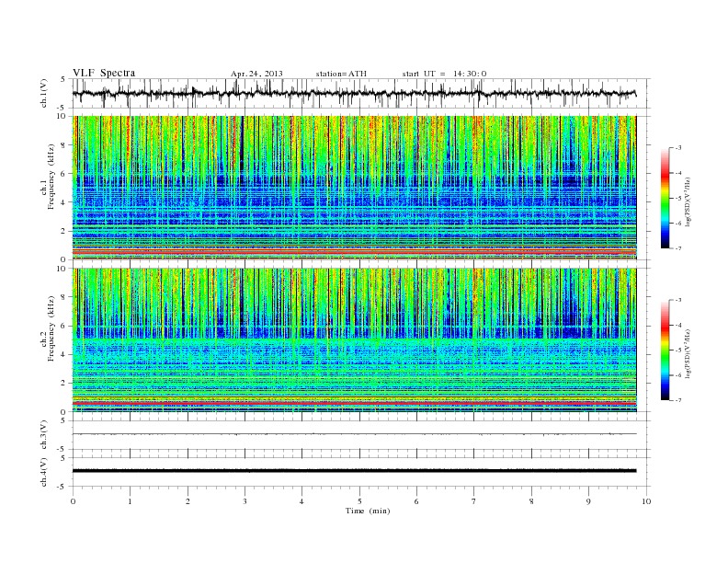
Task: Click time axis tick label '2'
Action: tap(188, 501)
